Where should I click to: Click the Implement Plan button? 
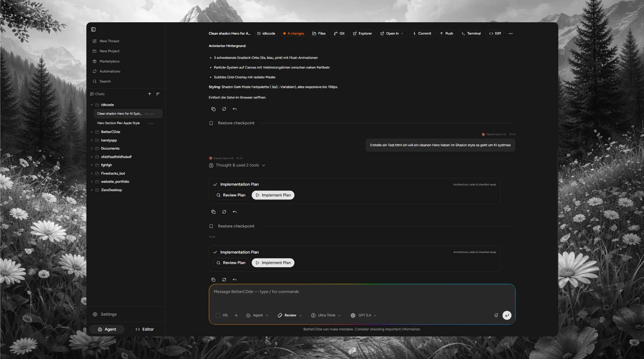tap(273, 195)
